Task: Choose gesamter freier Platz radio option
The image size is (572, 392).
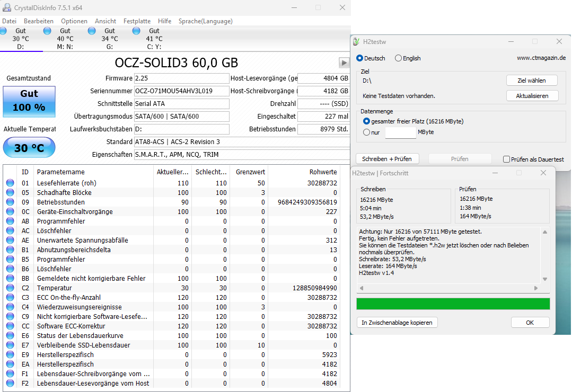Action: tap(367, 121)
